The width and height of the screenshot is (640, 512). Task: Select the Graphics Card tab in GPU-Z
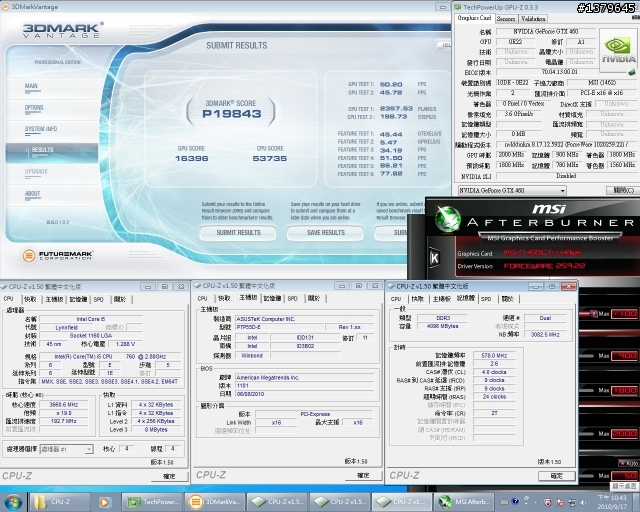coord(474,18)
